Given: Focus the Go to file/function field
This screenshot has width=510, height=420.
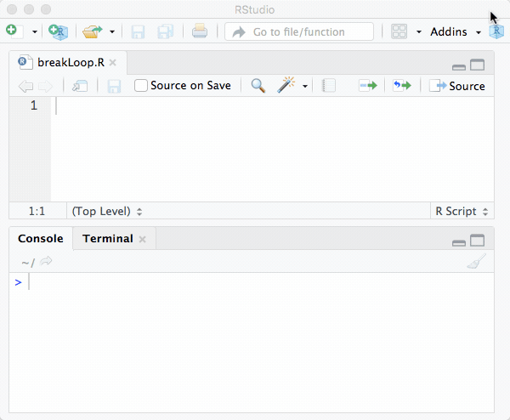Looking at the screenshot, I should coord(299,31).
